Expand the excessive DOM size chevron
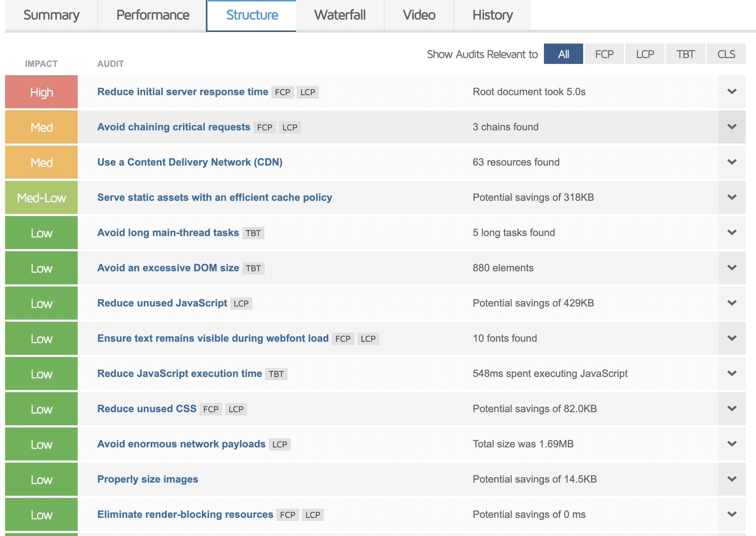756x536 pixels. [x=732, y=268]
